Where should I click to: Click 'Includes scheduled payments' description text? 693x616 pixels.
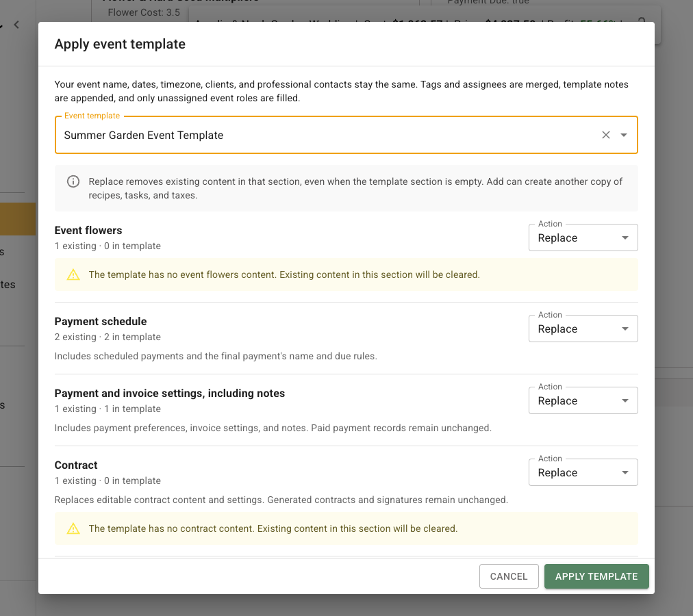[x=216, y=356]
